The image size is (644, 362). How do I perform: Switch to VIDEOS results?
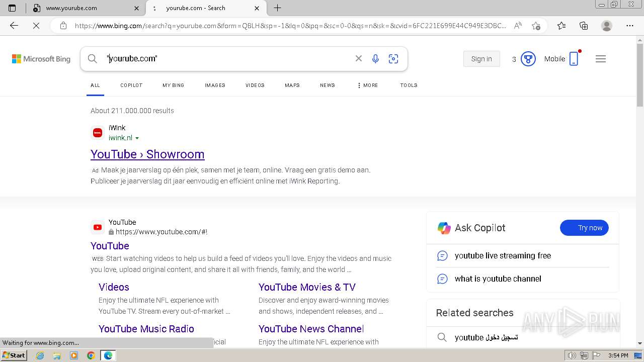(x=255, y=85)
